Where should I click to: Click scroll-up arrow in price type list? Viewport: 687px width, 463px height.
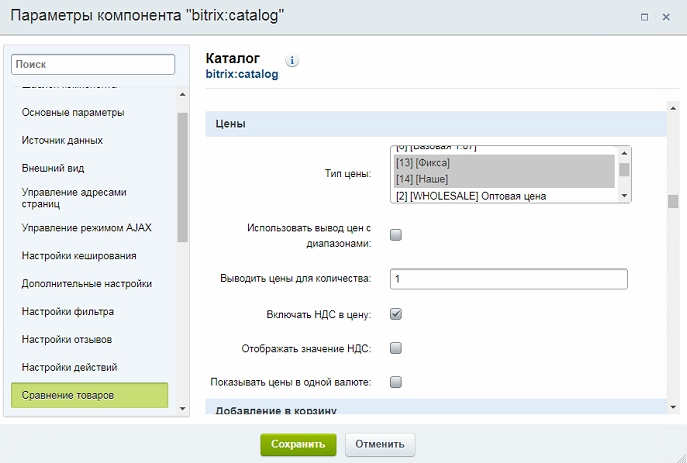624,152
